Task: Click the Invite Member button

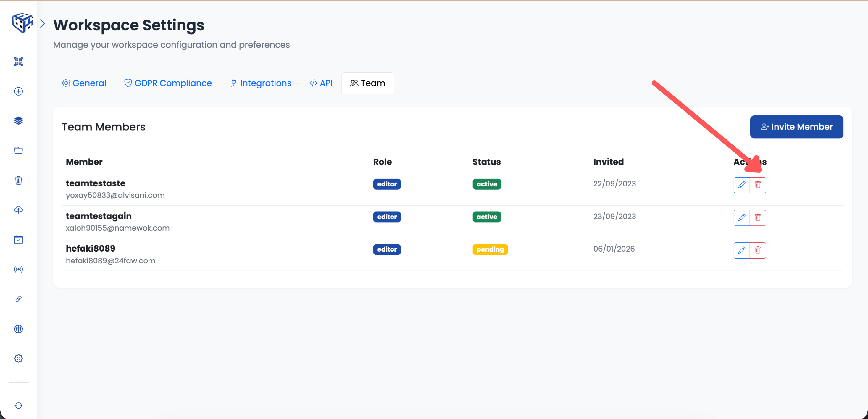Action: [796, 127]
